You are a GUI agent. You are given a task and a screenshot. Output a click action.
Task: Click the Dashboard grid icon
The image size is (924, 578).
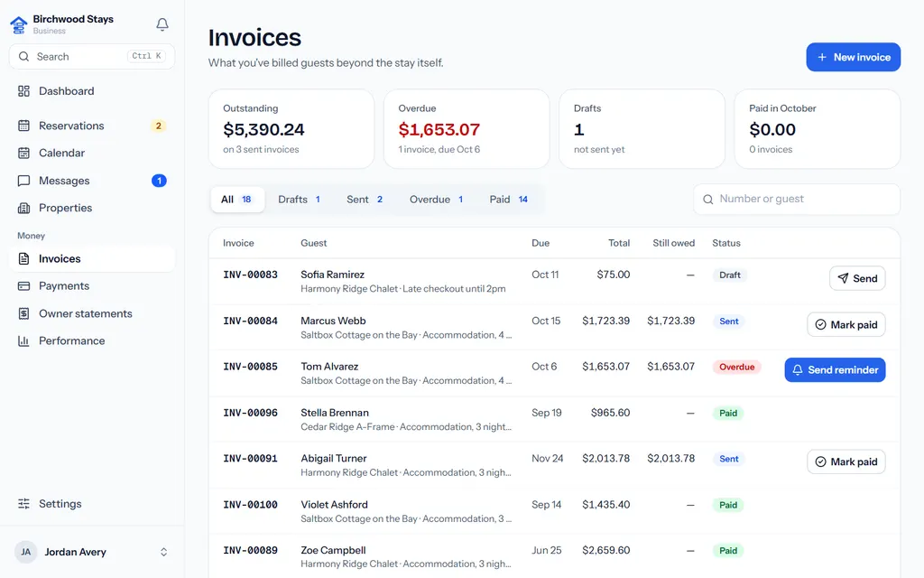tap(23, 91)
